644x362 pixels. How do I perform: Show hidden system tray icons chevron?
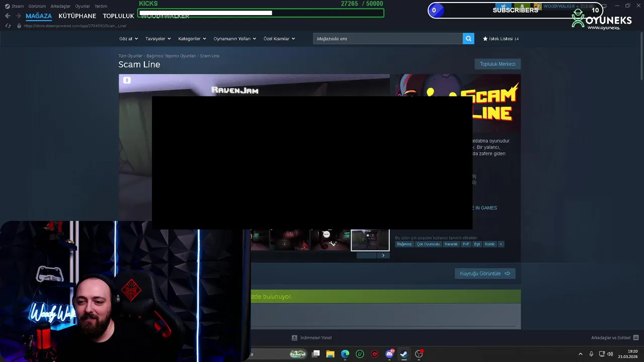pyautogui.click(x=581, y=354)
